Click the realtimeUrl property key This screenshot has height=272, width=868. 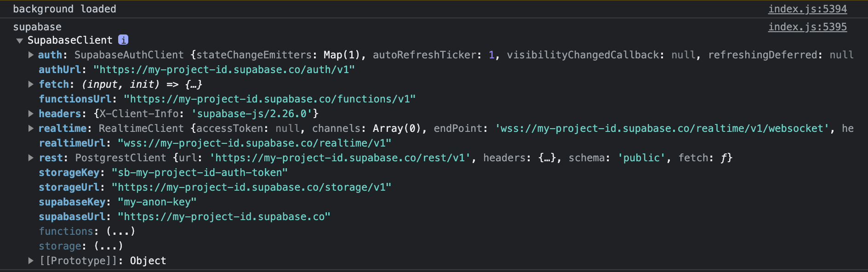[72, 143]
